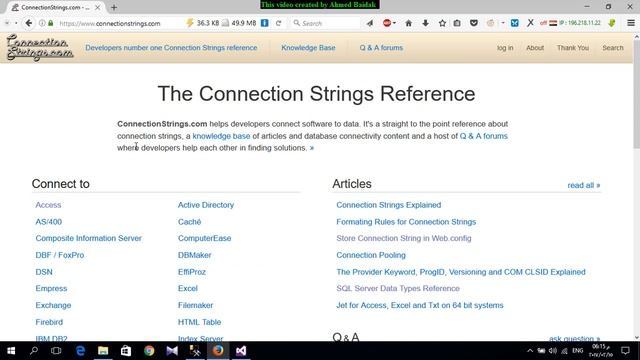Bookmark this page with the star icon

(442, 23)
